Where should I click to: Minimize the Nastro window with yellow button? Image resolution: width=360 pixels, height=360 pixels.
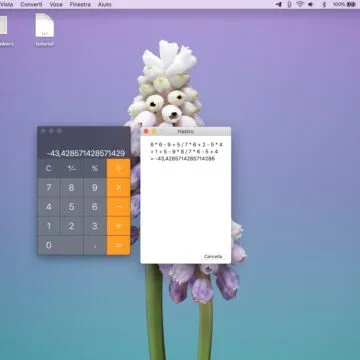pyautogui.click(x=154, y=132)
